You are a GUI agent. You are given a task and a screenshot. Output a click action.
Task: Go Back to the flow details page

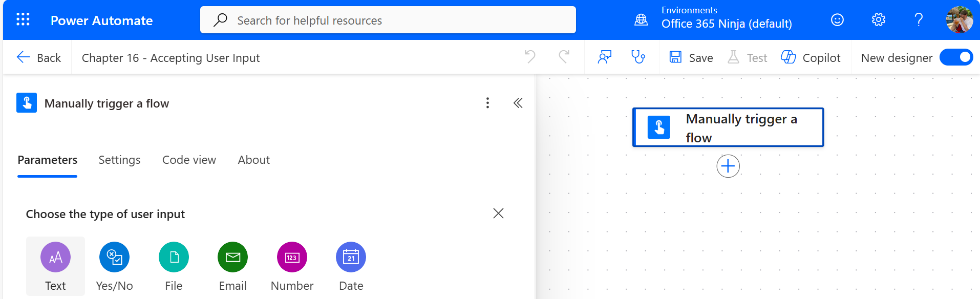[x=38, y=57]
